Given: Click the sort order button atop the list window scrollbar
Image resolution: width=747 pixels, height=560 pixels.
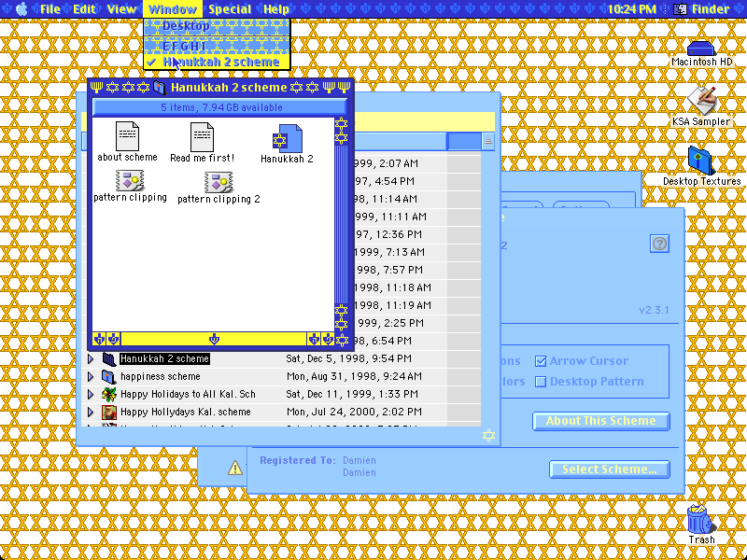Looking at the screenshot, I should coord(487,141).
